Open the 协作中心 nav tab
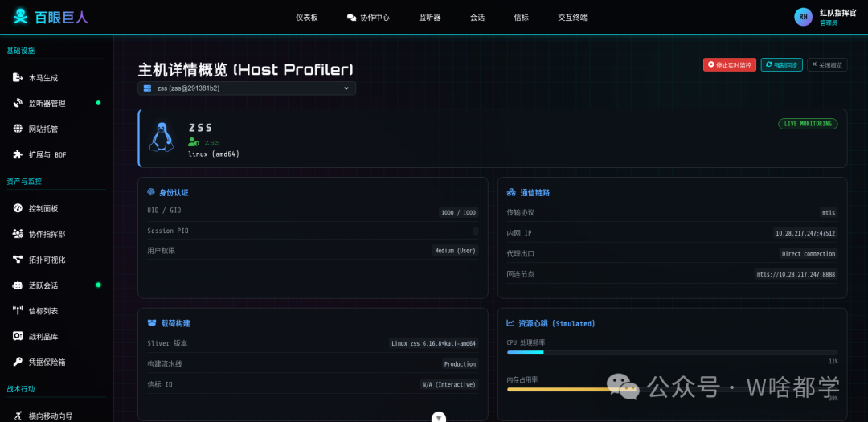The width and height of the screenshot is (868, 422). coord(368,17)
